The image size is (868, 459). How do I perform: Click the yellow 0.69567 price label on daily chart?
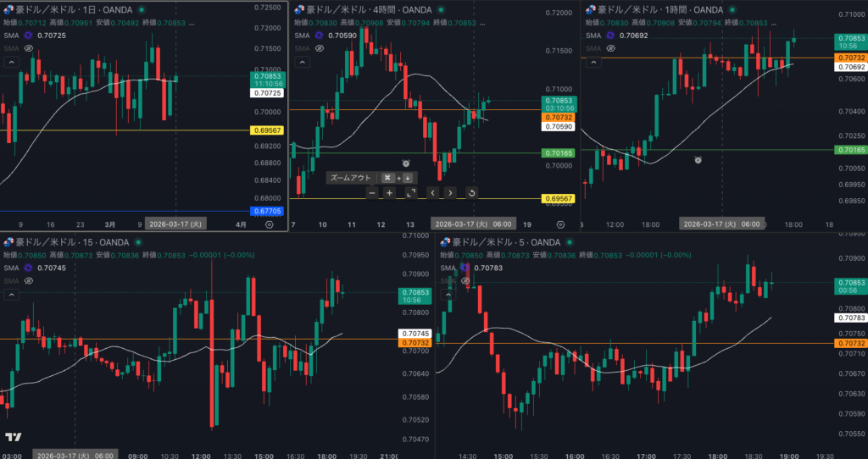(266, 130)
